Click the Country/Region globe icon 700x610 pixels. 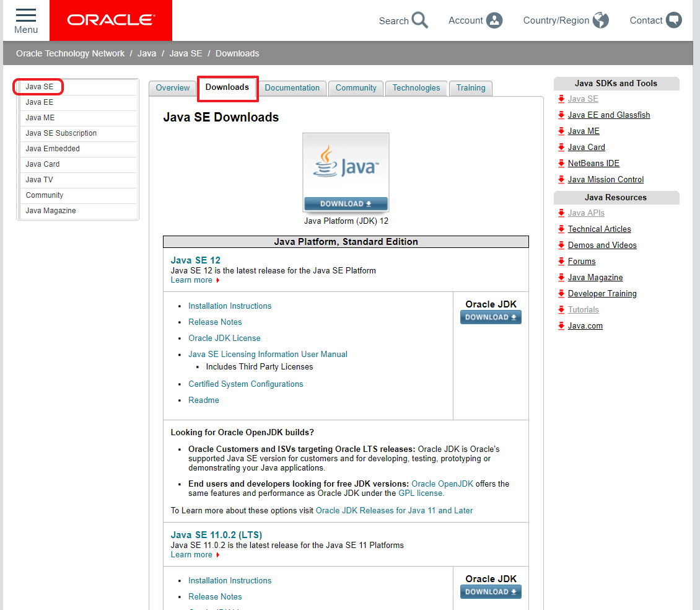(x=601, y=20)
